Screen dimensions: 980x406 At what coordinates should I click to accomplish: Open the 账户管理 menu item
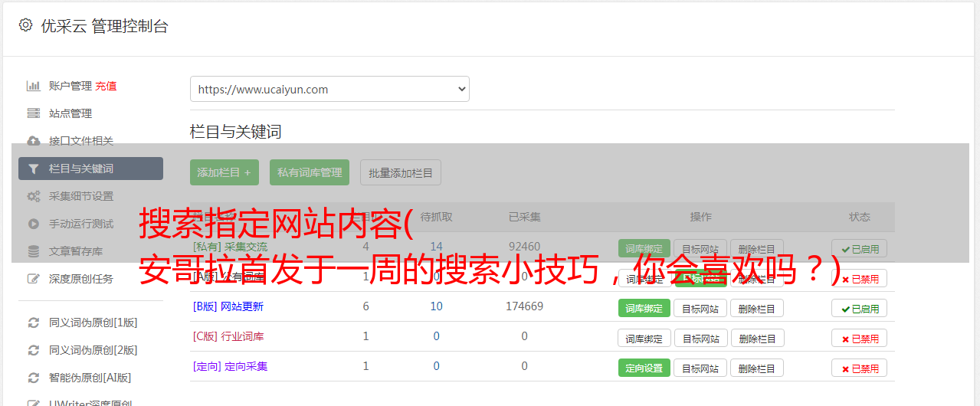point(70,86)
